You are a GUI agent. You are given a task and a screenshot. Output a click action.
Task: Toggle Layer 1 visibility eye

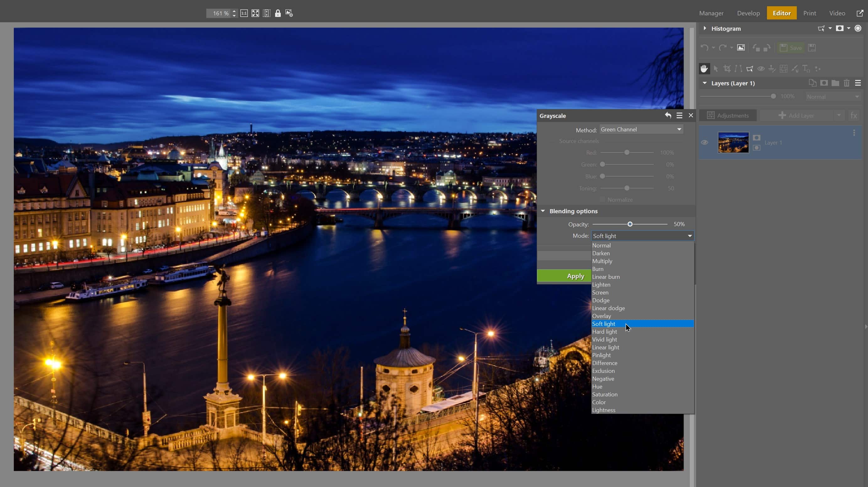(704, 142)
